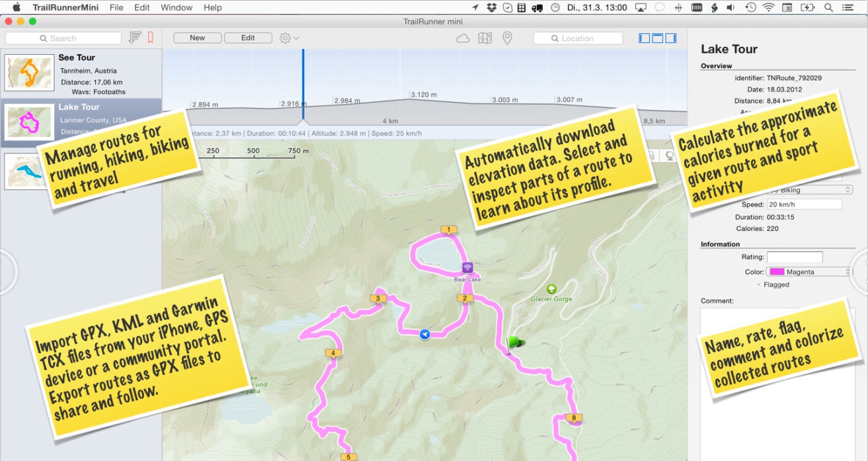Select the See Tour route thumbnail
This screenshot has width=868, height=461.
point(29,73)
